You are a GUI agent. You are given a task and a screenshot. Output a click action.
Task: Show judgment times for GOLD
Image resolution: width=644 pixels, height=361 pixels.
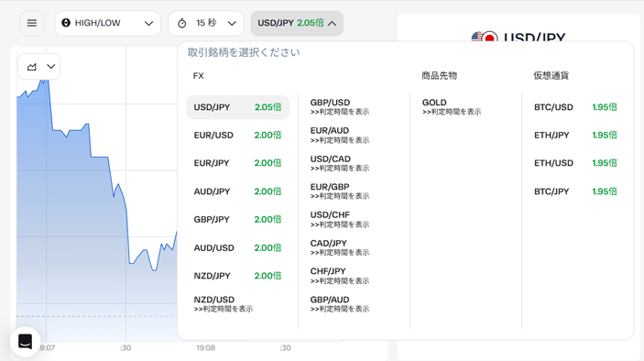[452, 112]
